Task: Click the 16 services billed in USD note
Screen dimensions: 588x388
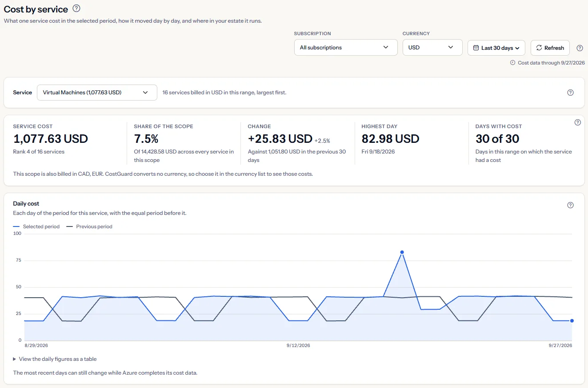Action: click(x=224, y=93)
